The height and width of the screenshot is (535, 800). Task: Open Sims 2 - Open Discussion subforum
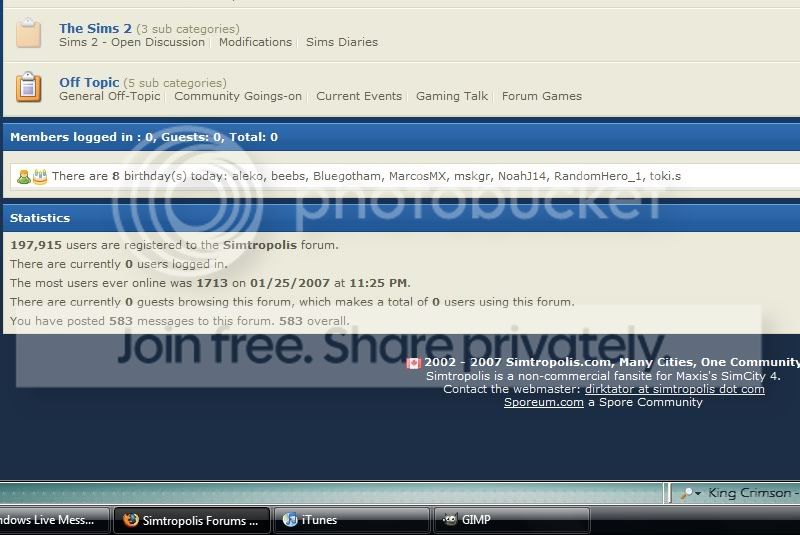click(x=132, y=42)
